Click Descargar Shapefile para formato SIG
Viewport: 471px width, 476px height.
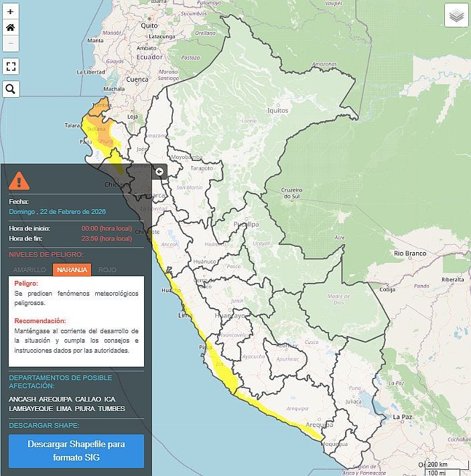(76, 451)
